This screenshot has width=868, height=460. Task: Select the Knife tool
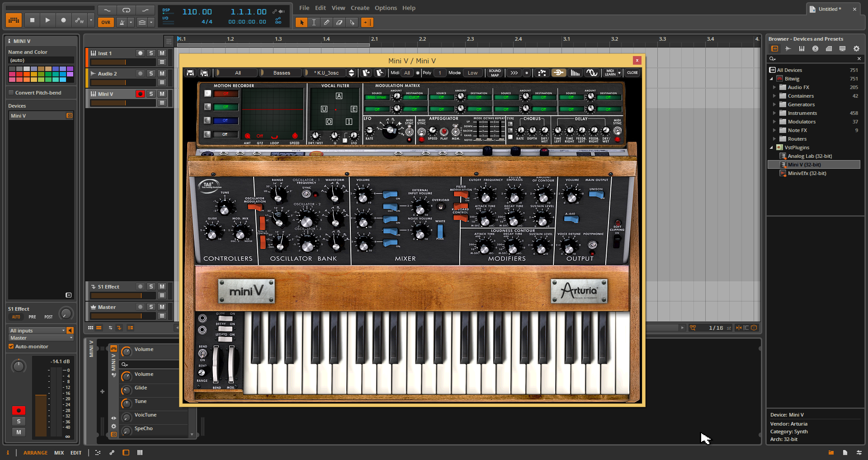point(352,22)
